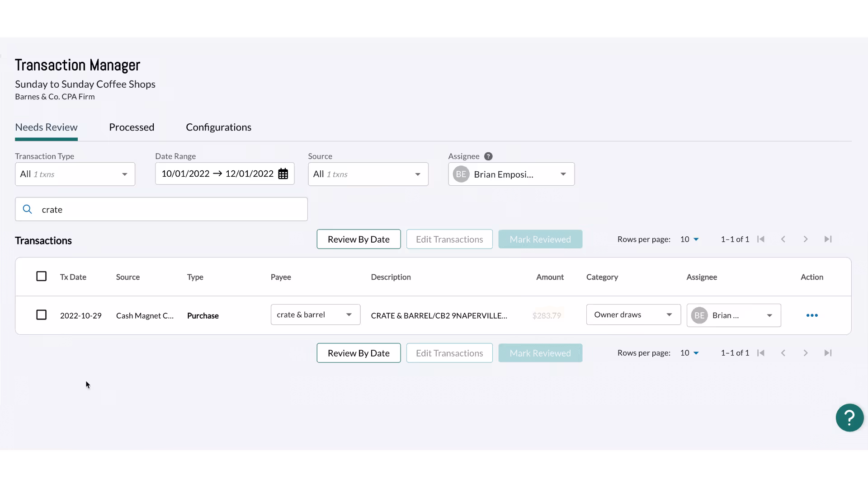Go to first page using the top pagination icon
This screenshot has width=868, height=488.
pyautogui.click(x=761, y=239)
